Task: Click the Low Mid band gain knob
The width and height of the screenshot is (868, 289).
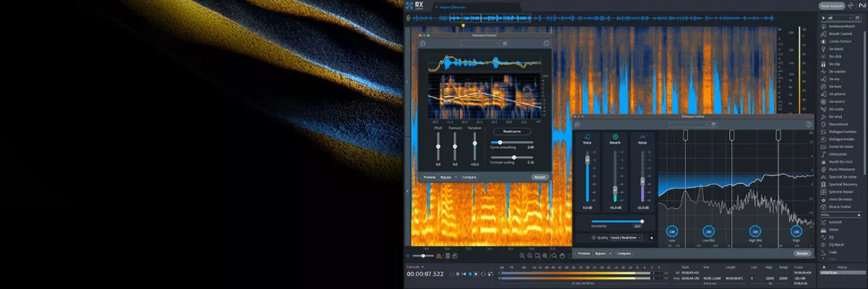Action: click(708, 232)
